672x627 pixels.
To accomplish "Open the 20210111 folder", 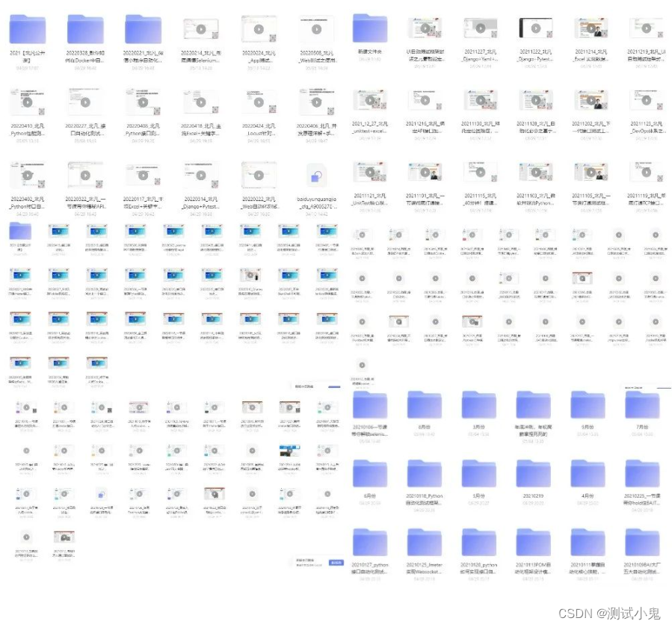I will (x=588, y=543).
